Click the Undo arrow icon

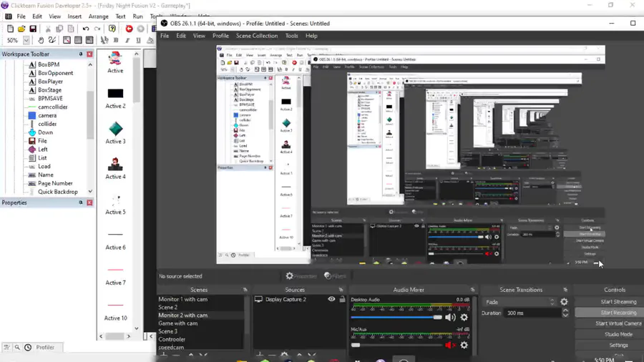[x=86, y=29]
